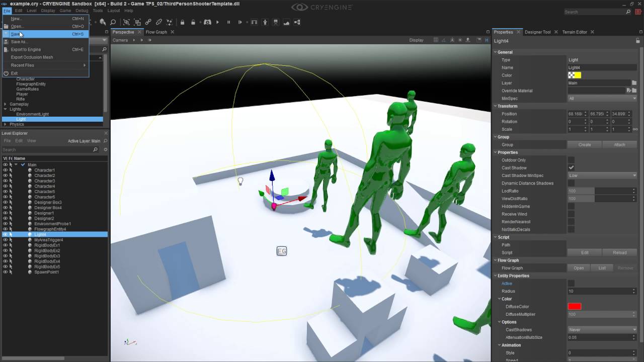Click the closed padlock lock-selection icon
The height and width of the screenshot is (362, 644).
[182, 22]
